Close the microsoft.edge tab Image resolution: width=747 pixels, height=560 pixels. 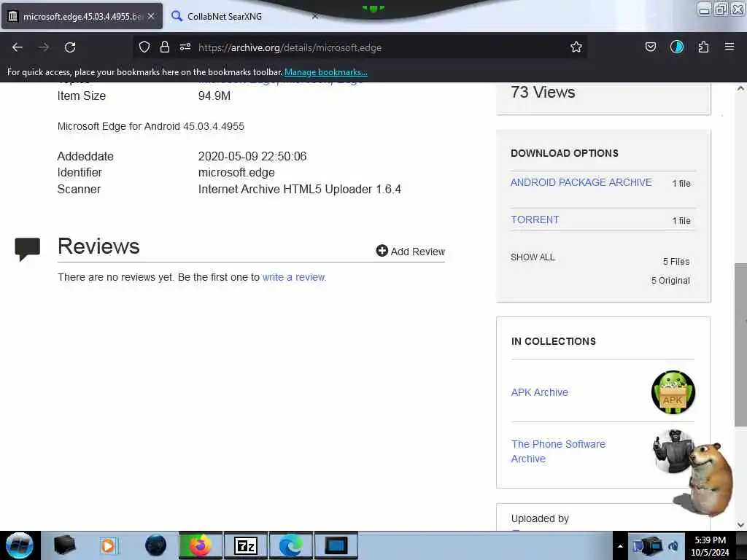151,16
